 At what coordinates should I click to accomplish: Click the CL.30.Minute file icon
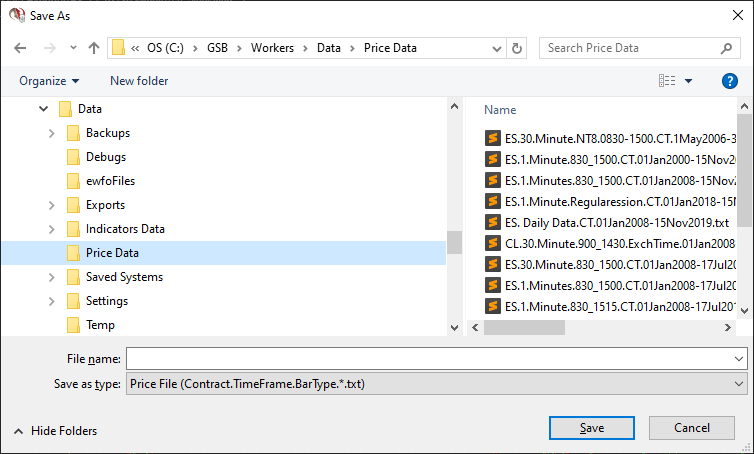point(492,243)
